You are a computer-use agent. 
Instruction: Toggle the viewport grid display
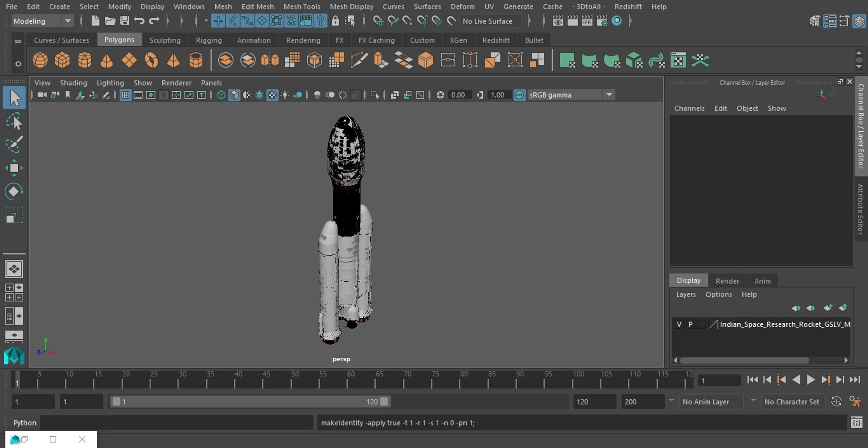[x=125, y=95]
